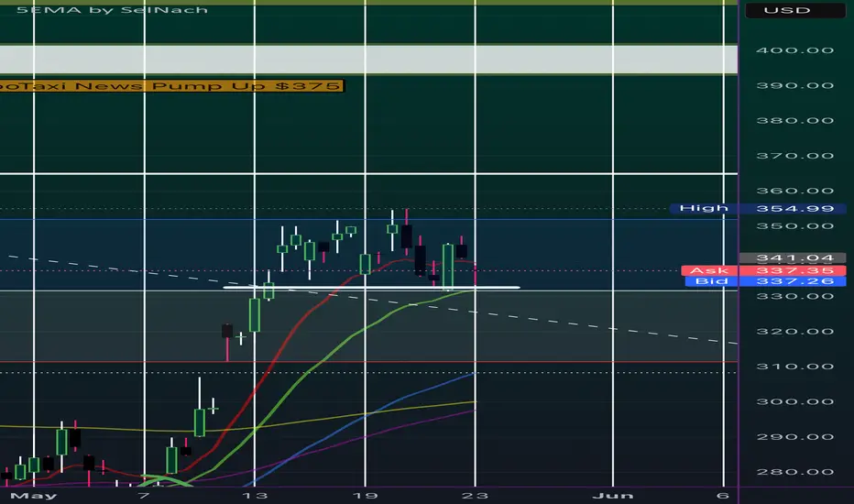Click the blue Bid 337.26 label

[x=765, y=281]
